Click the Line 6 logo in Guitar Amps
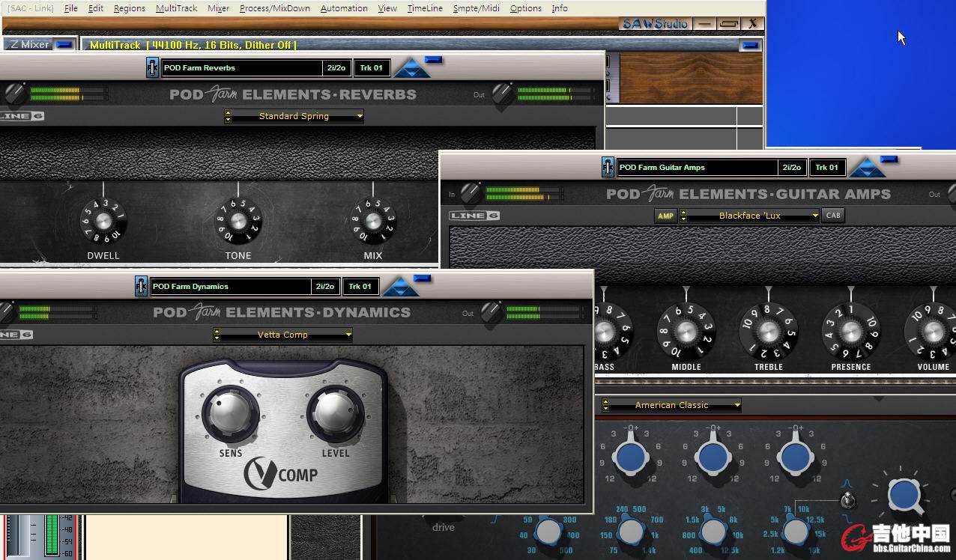956x560 pixels. tap(474, 216)
